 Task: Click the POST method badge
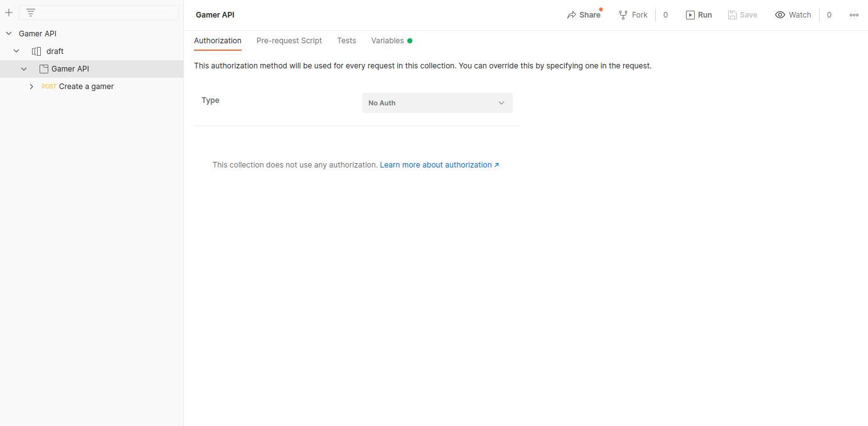point(49,87)
